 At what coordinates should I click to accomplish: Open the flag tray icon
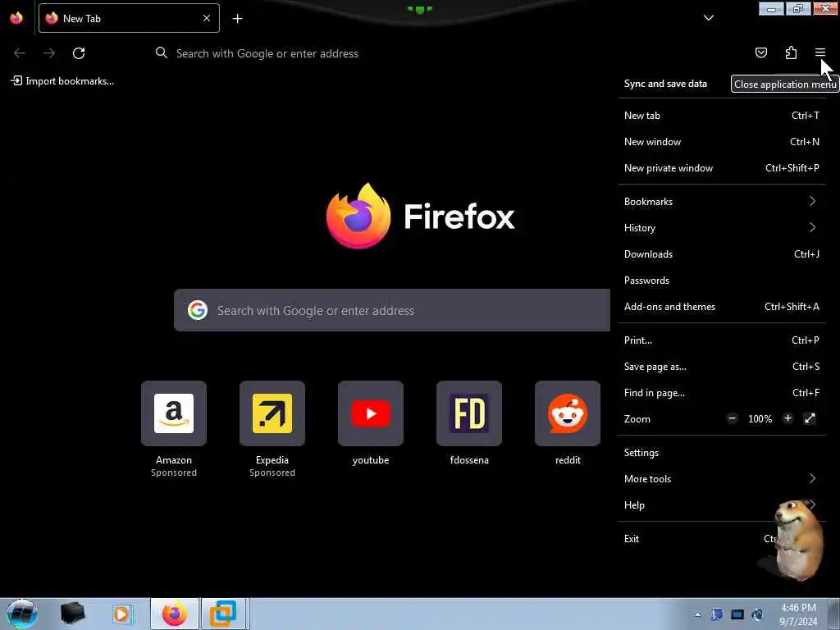point(717,614)
